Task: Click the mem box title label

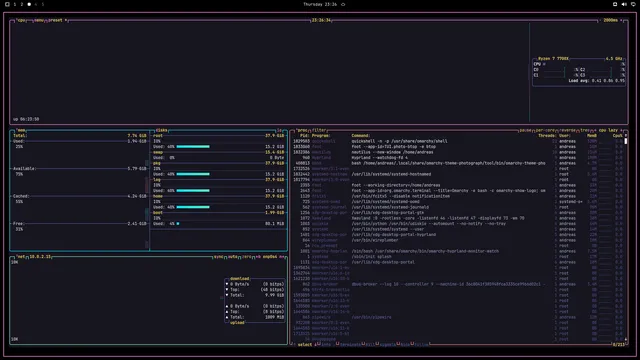Action: [x=21, y=130]
